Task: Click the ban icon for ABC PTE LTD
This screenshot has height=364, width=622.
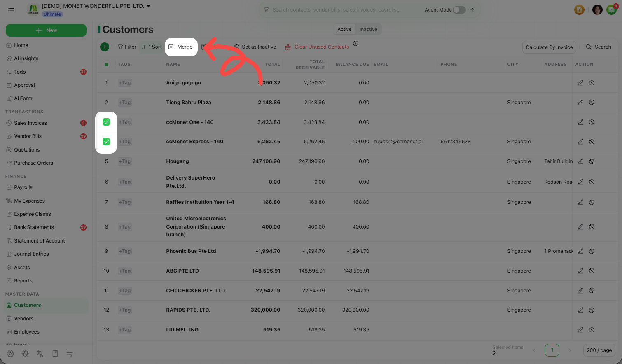Action: pos(592,271)
